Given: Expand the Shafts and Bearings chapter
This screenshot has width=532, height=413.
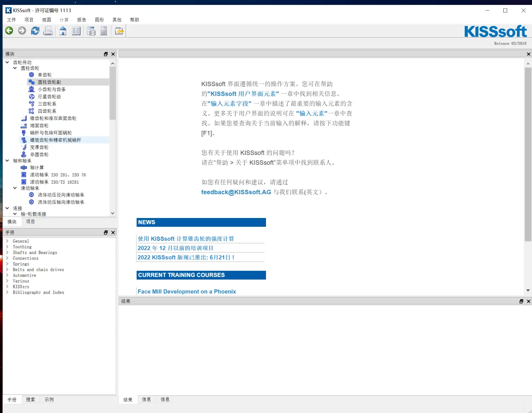Looking at the screenshot, I should point(7,252).
